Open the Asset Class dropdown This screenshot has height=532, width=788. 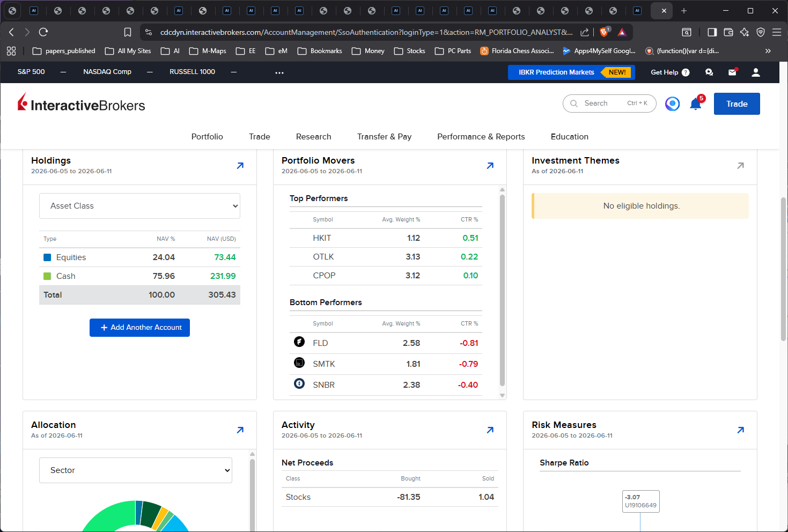(139, 206)
